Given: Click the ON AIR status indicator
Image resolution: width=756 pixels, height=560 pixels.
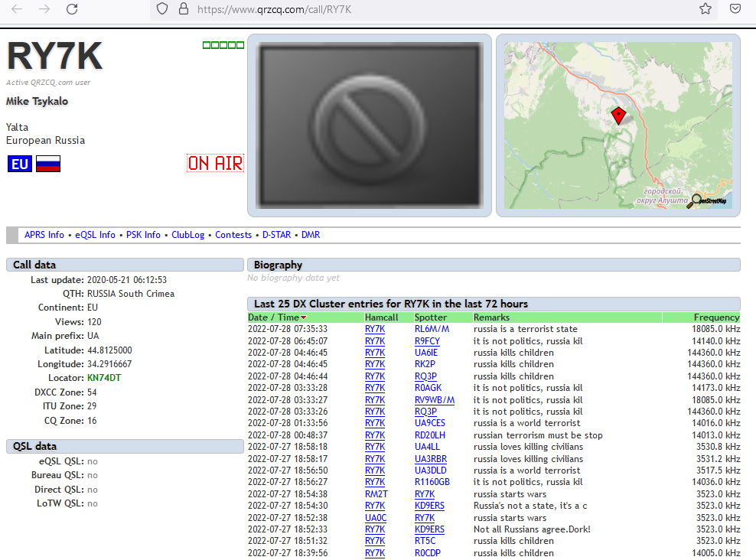Looking at the screenshot, I should (215, 163).
